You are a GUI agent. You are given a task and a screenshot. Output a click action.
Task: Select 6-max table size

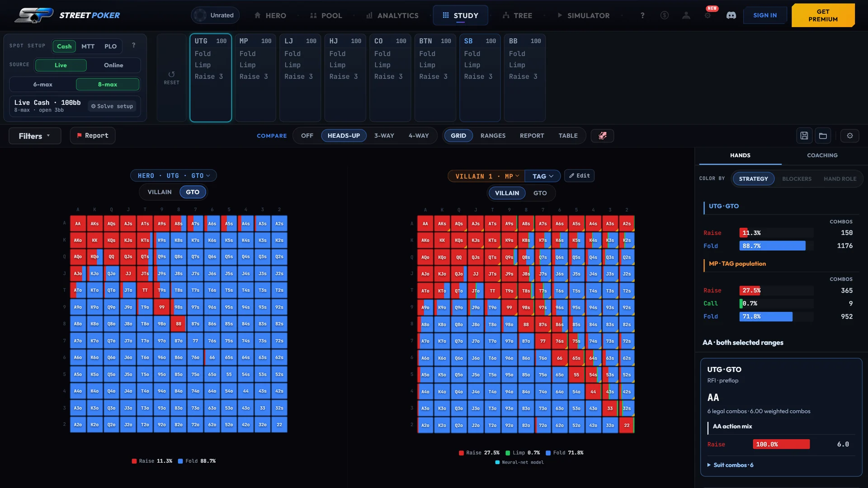[x=43, y=84]
